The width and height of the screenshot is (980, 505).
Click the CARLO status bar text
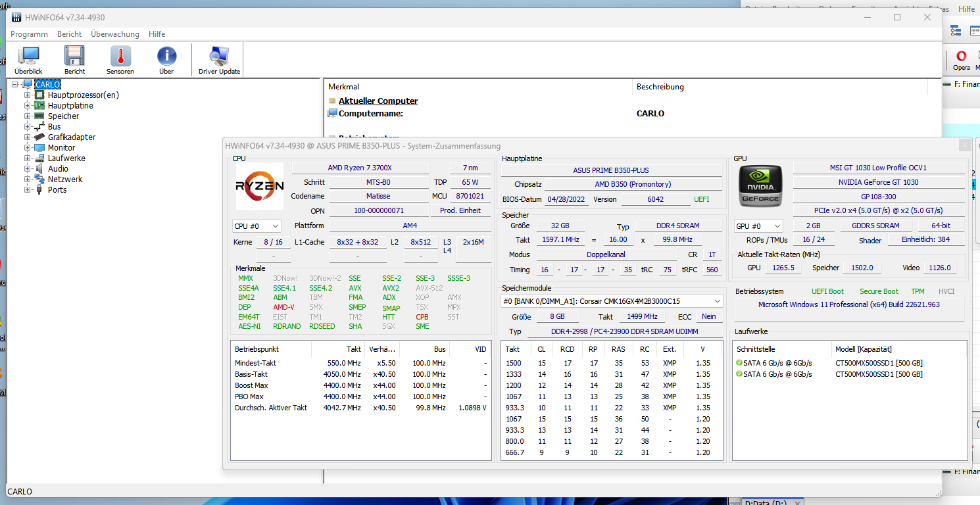point(20,492)
